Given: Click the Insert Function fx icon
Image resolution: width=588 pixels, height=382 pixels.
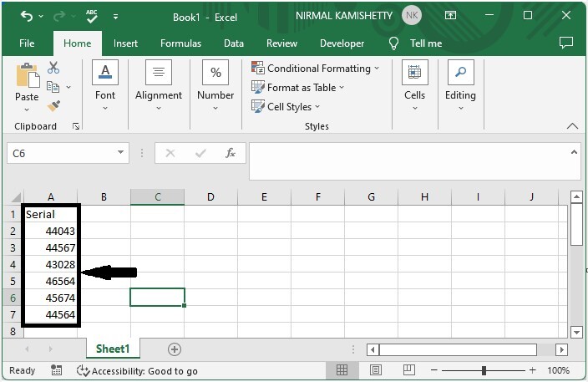Looking at the screenshot, I should [230, 153].
